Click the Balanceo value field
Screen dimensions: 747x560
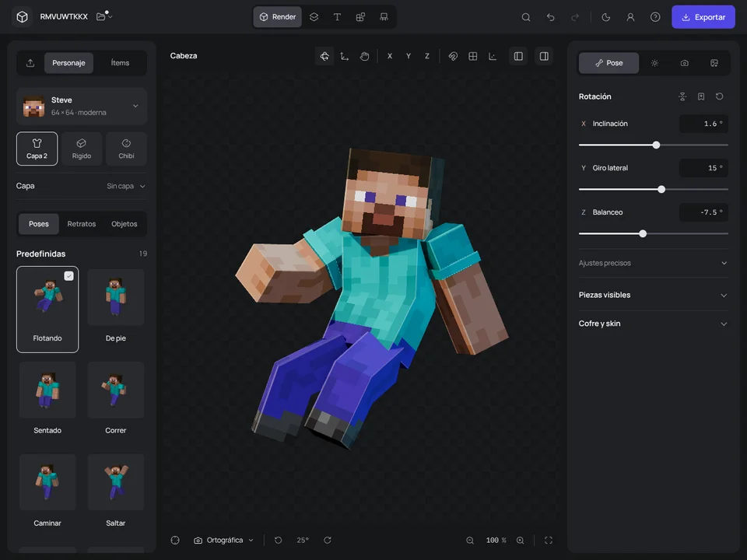pyautogui.click(x=703, y=212)
